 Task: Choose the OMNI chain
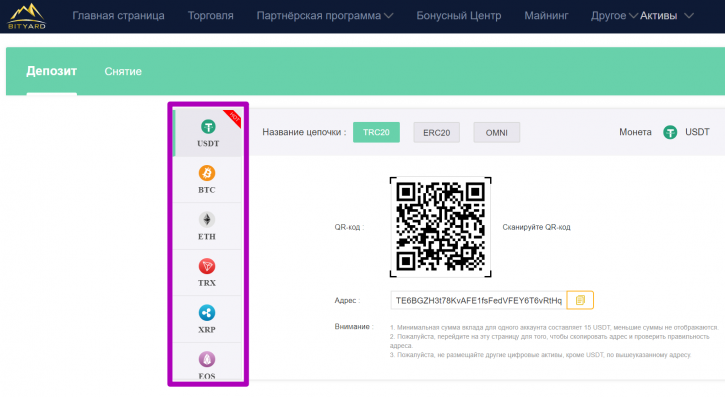pyautogui.click(x=497, y=133)
